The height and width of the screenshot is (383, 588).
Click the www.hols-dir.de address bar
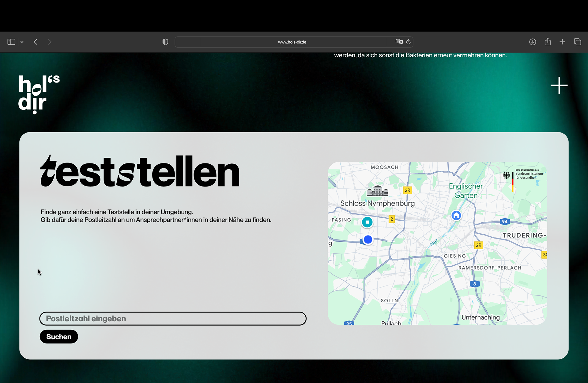click(292, 42)
